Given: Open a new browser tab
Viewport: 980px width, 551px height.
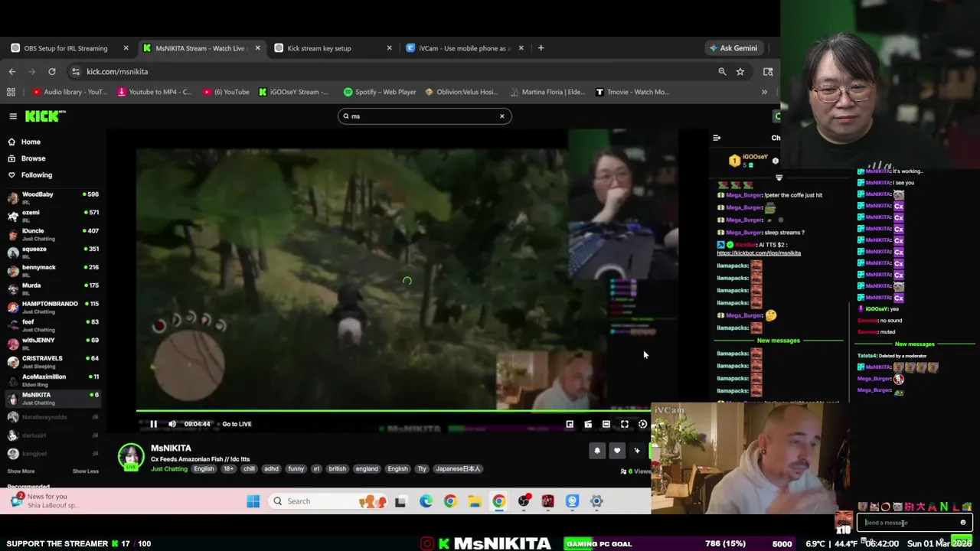Looking at the screenshot, I should coord(541,48).
